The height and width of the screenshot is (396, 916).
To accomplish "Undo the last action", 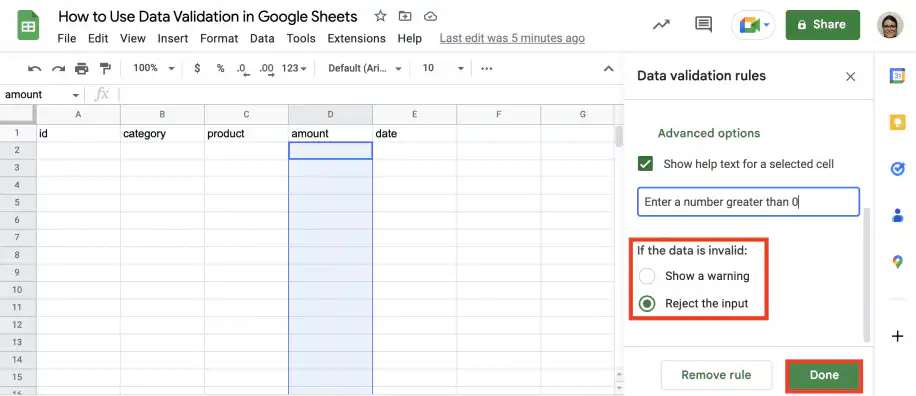I will tap(34, 68).
